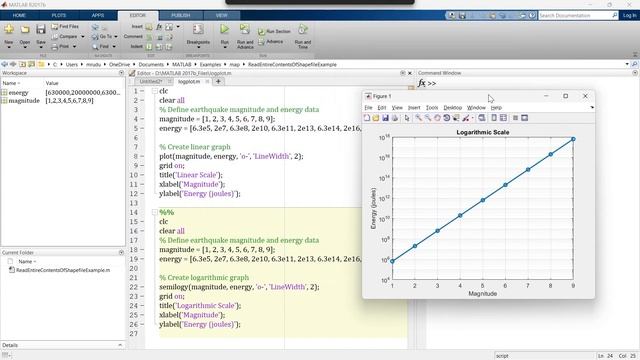Click the Run green arrow icon
The image size is (640, 360).
[224, 29]
